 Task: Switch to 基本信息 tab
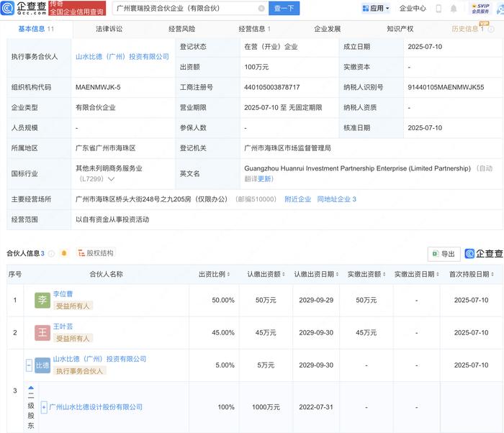click(x=36, y=29)
